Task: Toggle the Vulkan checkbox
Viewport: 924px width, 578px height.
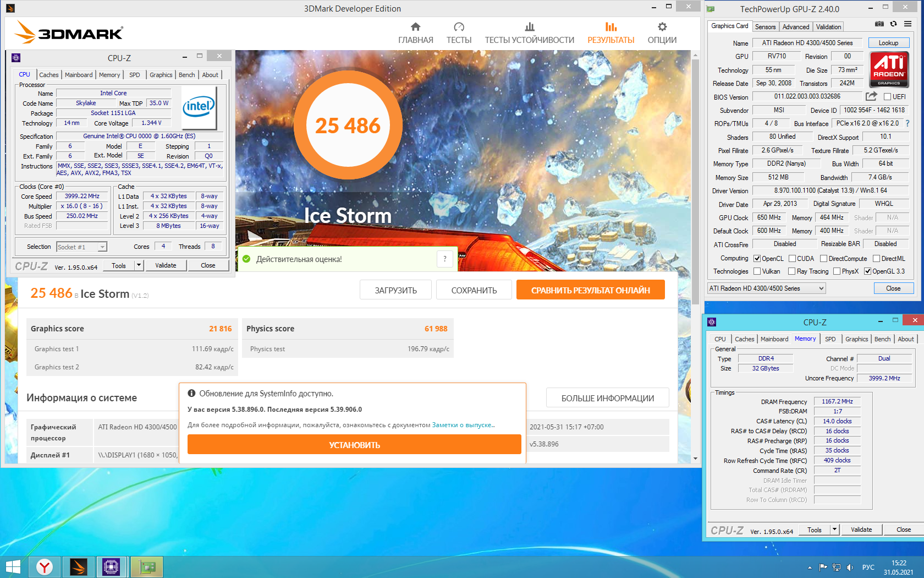Action: pos(757,271)
